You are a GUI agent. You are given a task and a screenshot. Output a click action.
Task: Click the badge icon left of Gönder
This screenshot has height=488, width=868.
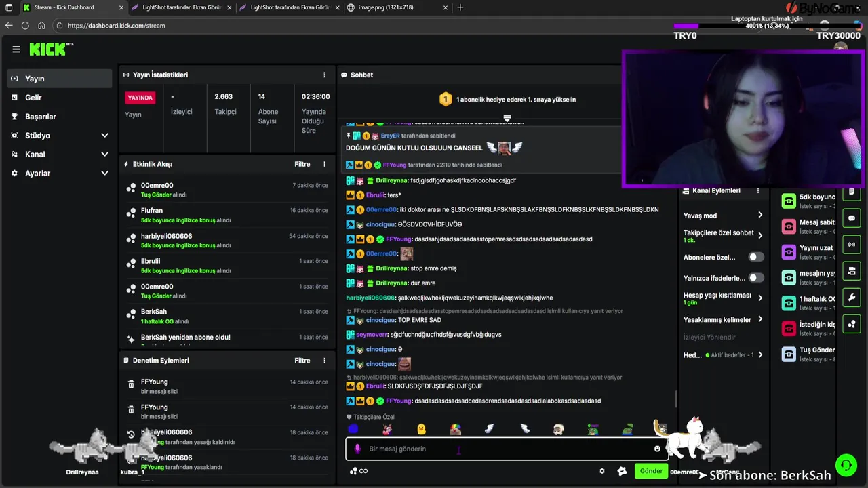[622, 471]
